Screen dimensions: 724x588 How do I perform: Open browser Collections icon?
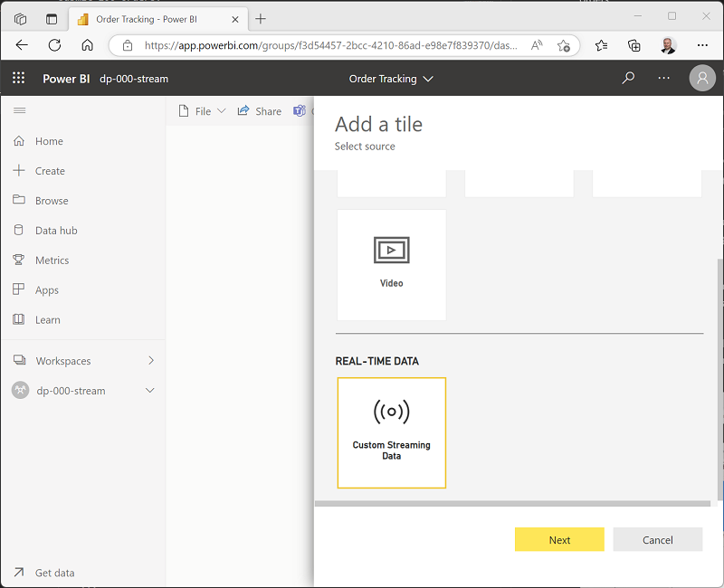(634, 45)
